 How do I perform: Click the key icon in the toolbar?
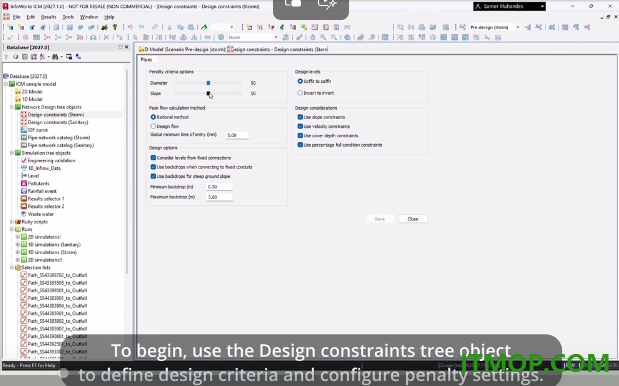(x=115, y=27)
